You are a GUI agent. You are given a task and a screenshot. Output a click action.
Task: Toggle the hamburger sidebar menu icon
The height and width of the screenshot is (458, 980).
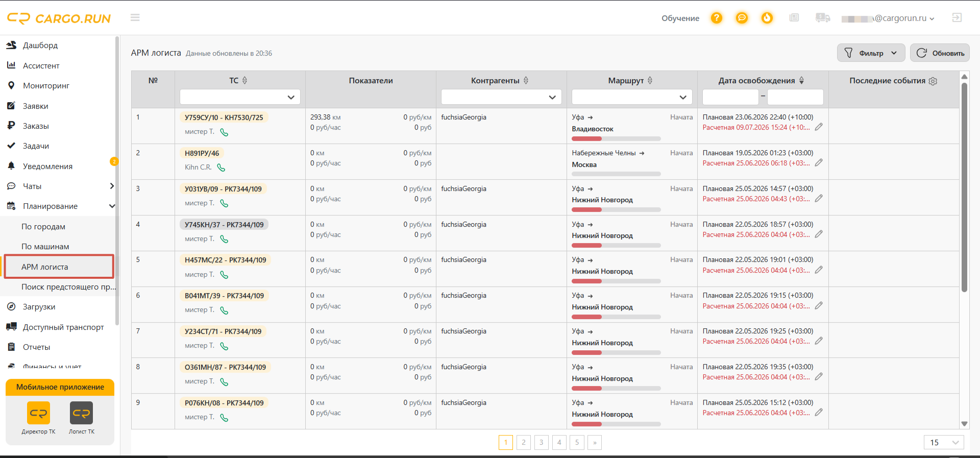(x=135, y=18)
